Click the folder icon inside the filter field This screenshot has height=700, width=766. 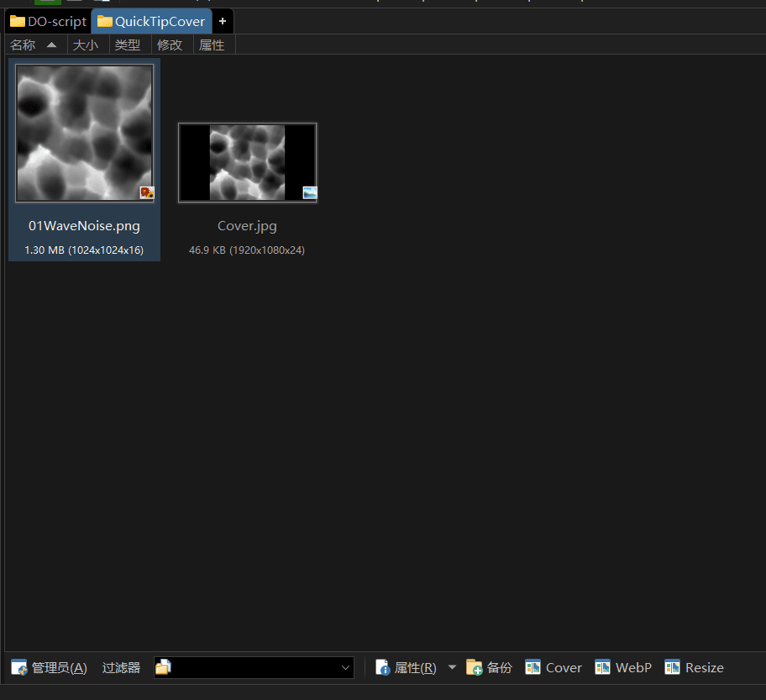click(x=163, y=667)
